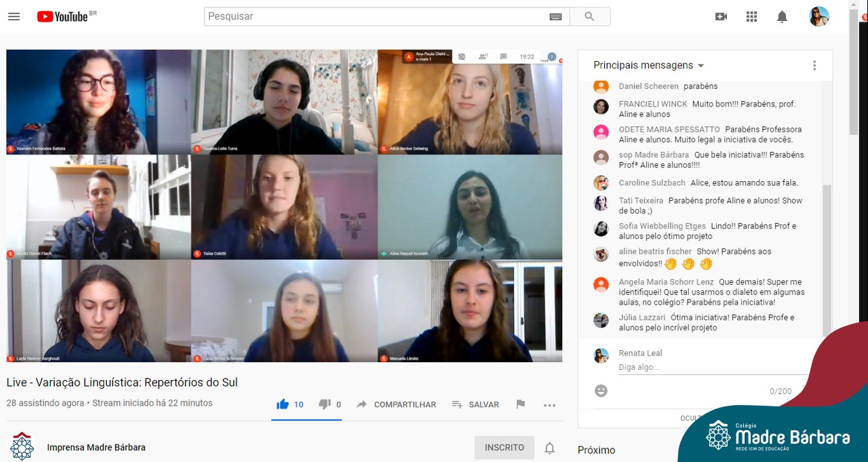Image resolution: width=868 pixels, height=462 pixels.
Task: Click Compartilhar to share the video
Action: [397, 404]
